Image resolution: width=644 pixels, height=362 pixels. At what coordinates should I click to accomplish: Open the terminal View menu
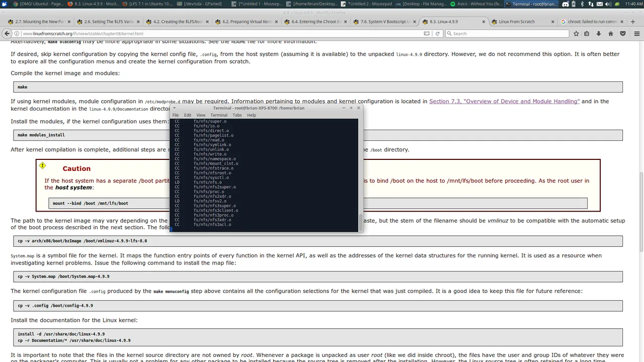(x=201, y=115)
